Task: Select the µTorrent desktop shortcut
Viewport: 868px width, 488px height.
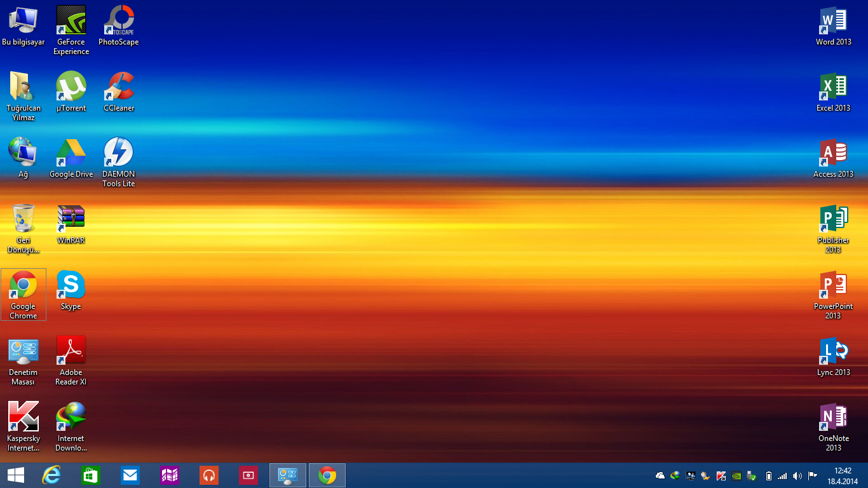Action: 71,92
